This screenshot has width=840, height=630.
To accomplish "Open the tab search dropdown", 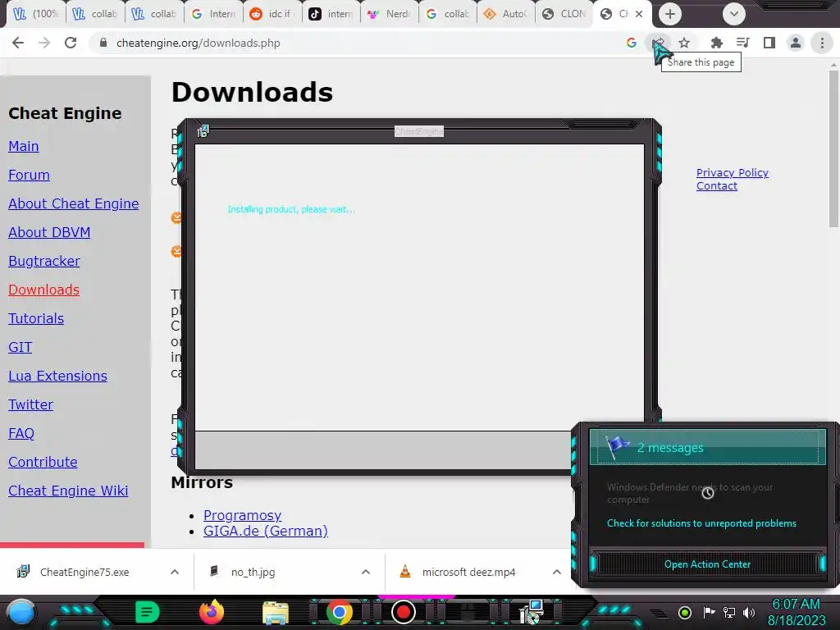I will click(734, 14).
